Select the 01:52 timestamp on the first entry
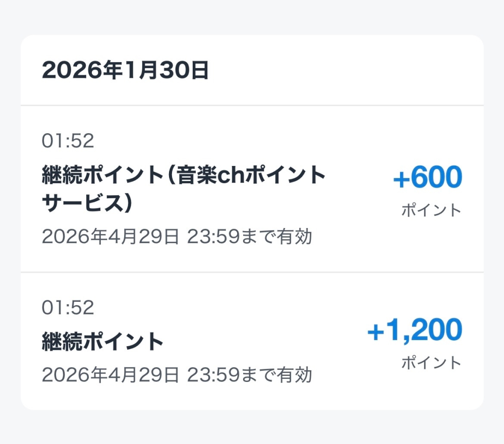 click(67, 141)
